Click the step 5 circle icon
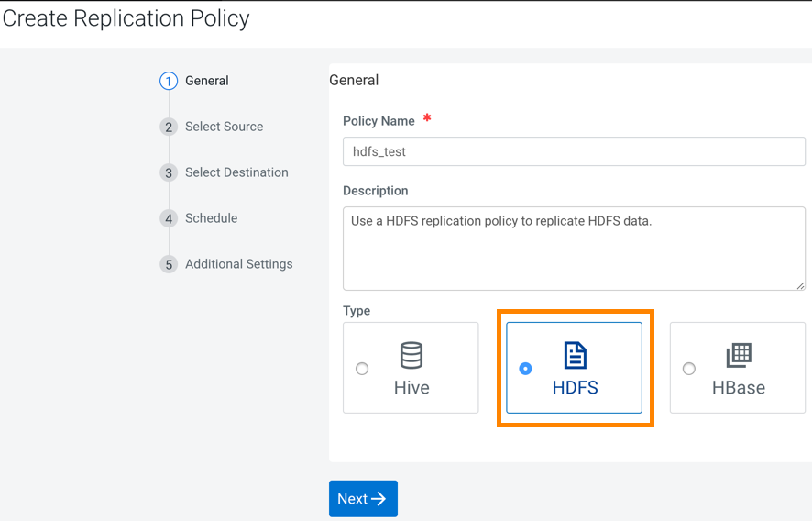812x521 pixels. click(169, 264)
